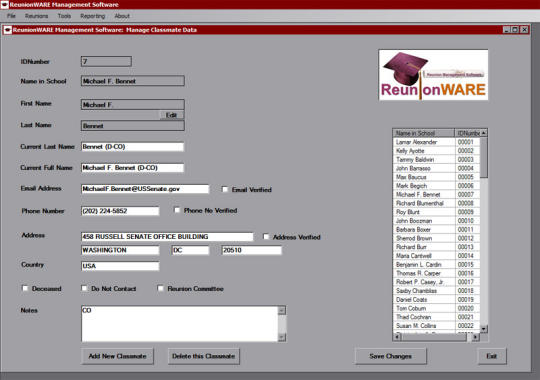Check the Reunion Committee checkbox
The width and height of the screenshot is (540, 380).
160,288
